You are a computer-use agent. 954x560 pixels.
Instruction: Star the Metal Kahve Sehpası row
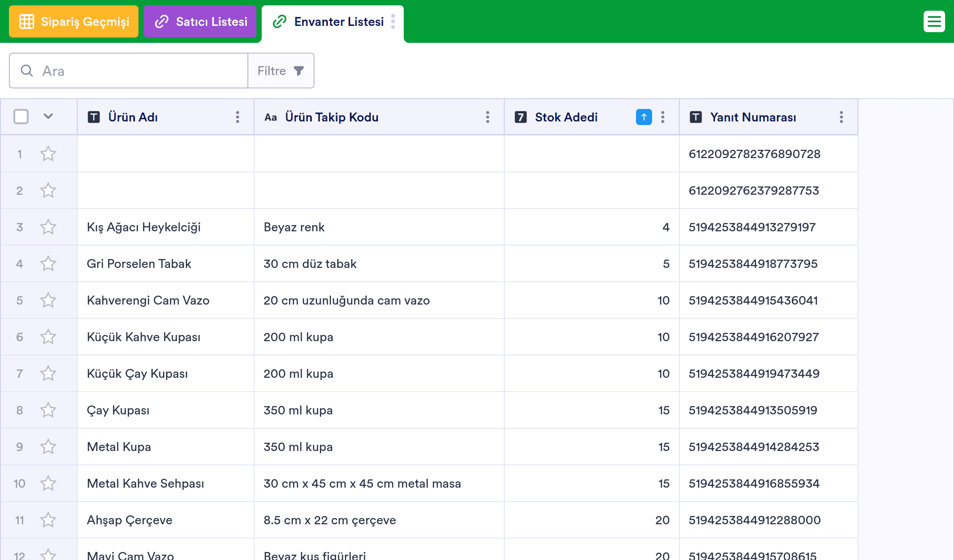point(48,483)
